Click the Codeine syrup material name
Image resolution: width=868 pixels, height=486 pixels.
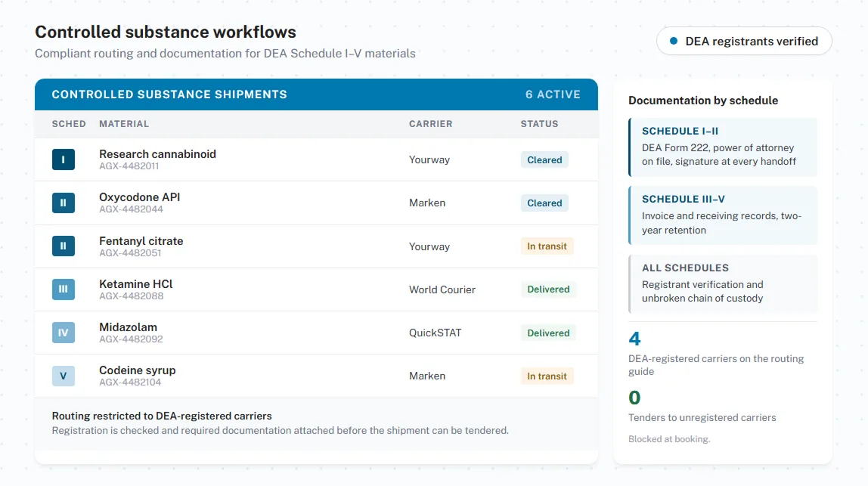pyautogui.click(x=138, y=370)
